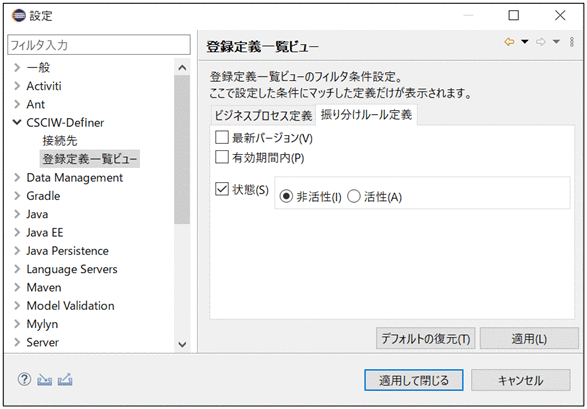Viewport: 587px width, 409px height.
Task: Select the Maven preferences entry
Action: (44, 287)
